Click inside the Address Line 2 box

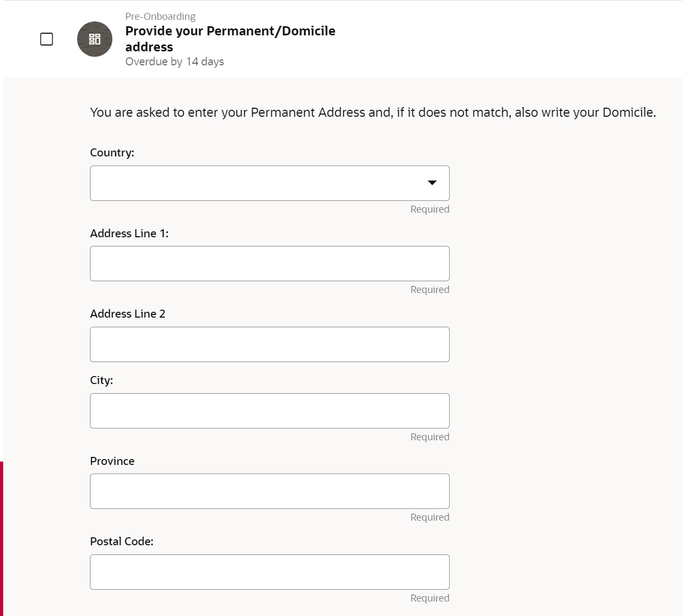click(269, 344)
